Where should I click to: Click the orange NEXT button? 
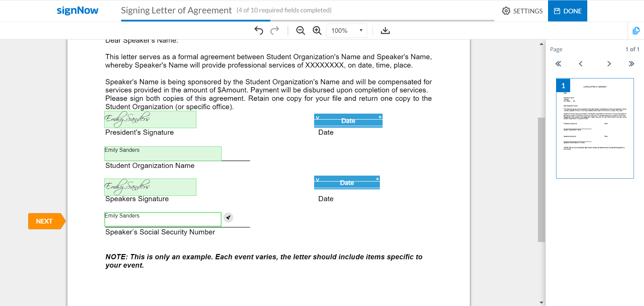(47, 221)
